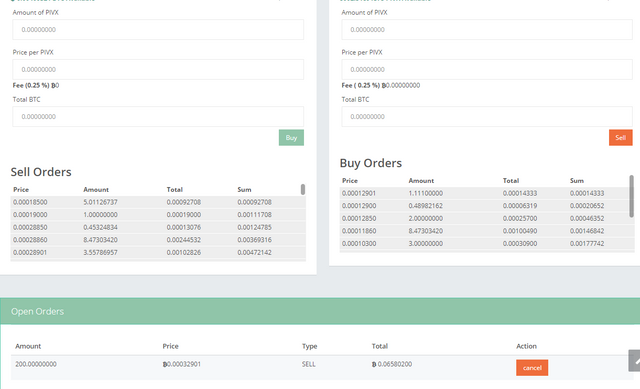Click the open order price 0.00032901
This screenshot has width=640, height=389.
[x=182, y=364]
